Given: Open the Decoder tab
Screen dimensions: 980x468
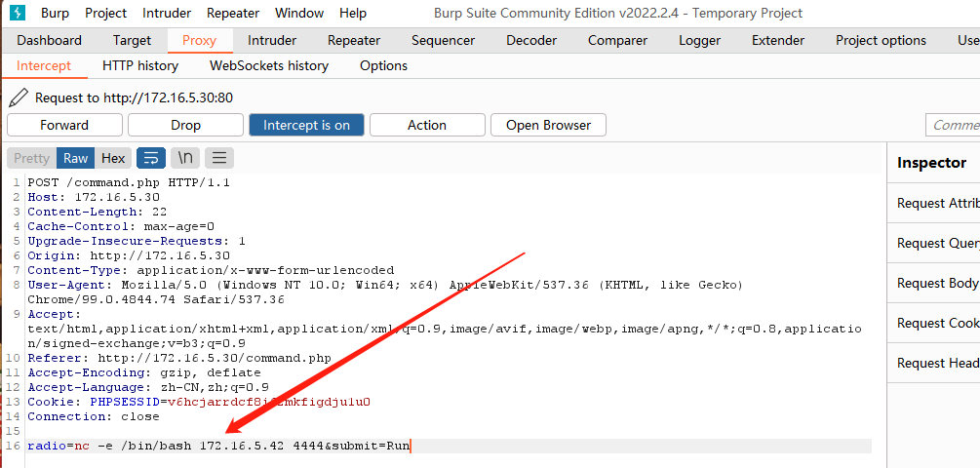Looking at the screenshot, I should tap(531, 41).
